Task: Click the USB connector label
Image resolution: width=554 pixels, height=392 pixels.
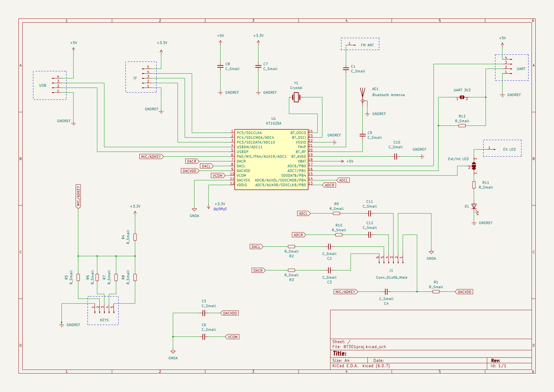Action: point(43,86)
